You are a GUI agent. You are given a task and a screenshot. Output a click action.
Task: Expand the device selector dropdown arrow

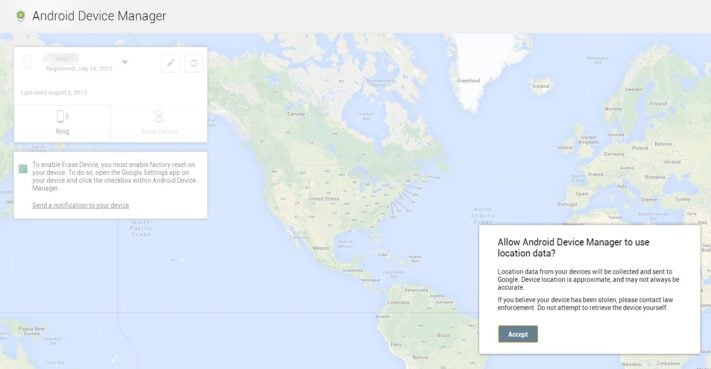tap(125, 62)
